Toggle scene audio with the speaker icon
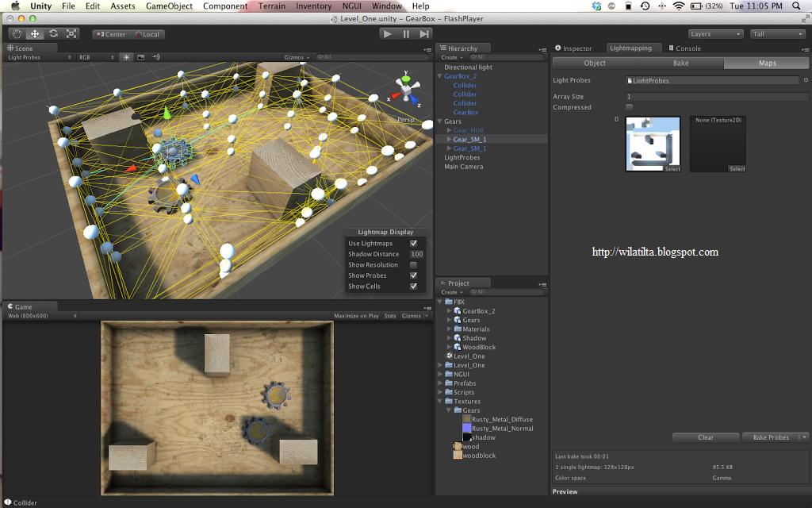 [x=155, y=57]
